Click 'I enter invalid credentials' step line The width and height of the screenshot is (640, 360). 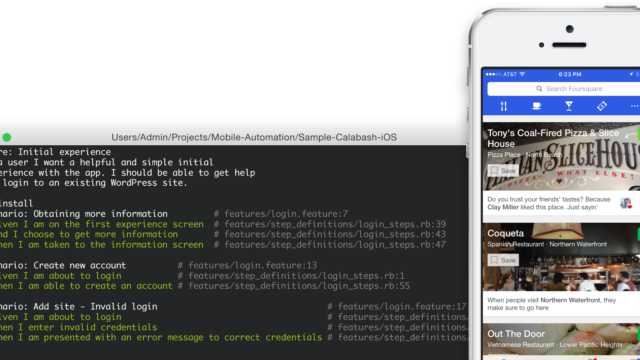click(x=78, y=327)
